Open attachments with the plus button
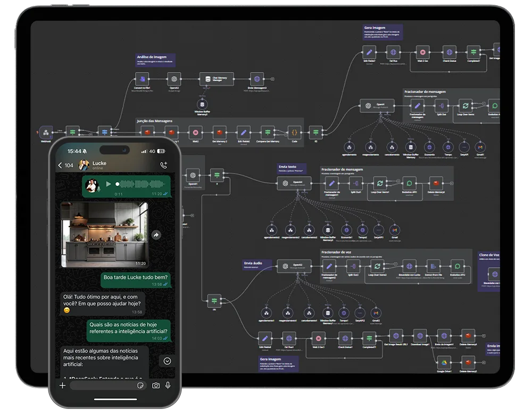This screenshot has height=410, width=532. (63, 385)
